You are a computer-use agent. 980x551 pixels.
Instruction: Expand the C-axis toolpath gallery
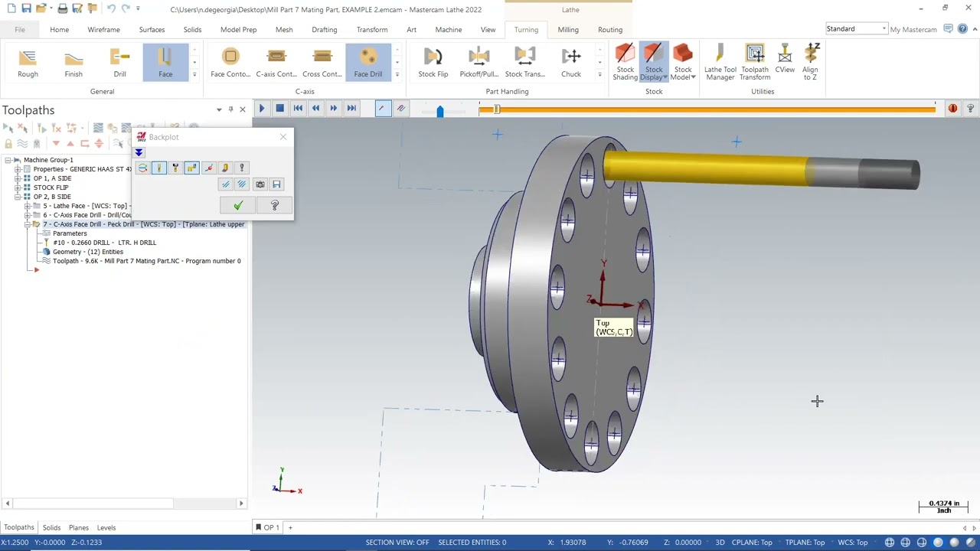pyautogui.click(x=397, y=74)
